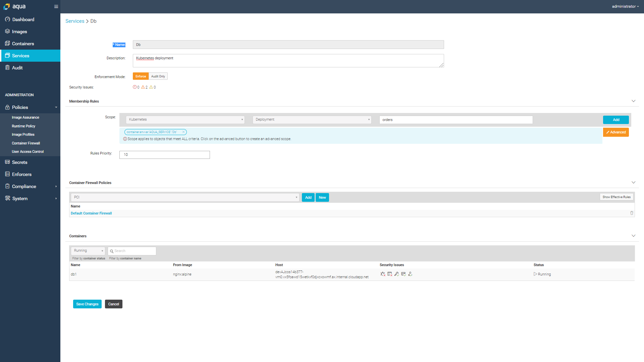Click the System tools icon
This screenshot has width=644, height=362.
7,198
